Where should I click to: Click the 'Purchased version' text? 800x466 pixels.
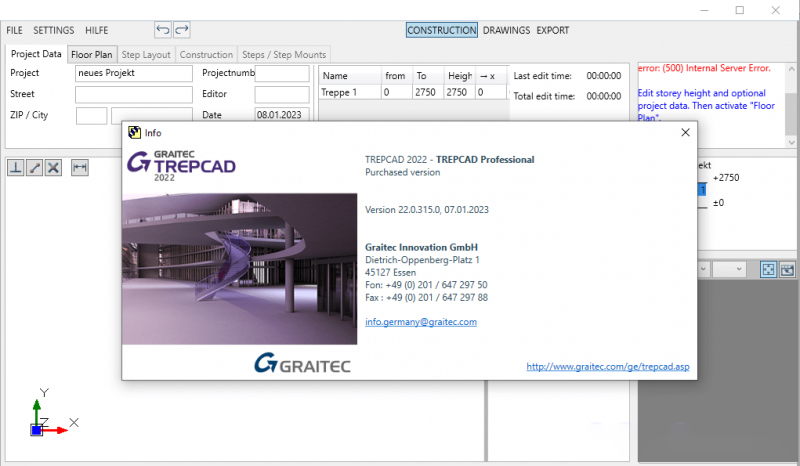(x=403, y=172)
